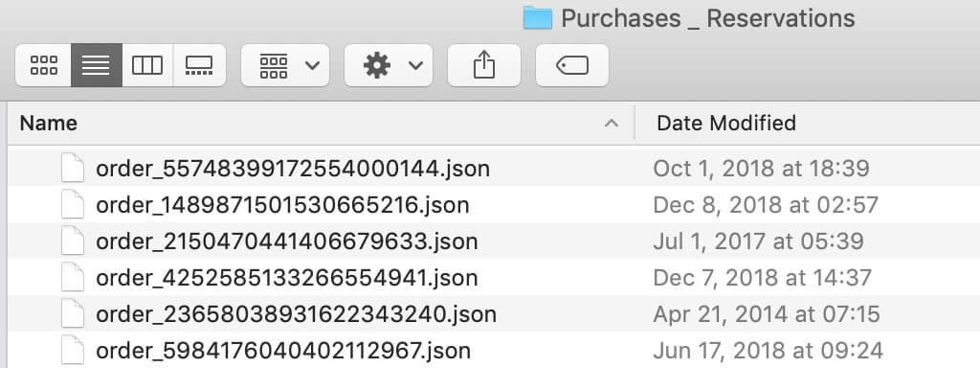
Task: Click the Purchases _ Reservations window title
Action: (708, 18)
